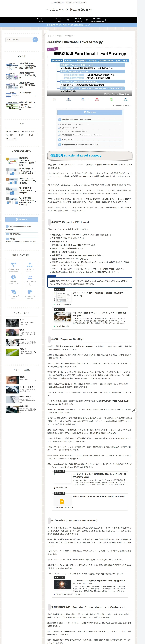Open the リベラルアーツ palette icon
This screenshot has height=644, width=145.
pos(30,292)
